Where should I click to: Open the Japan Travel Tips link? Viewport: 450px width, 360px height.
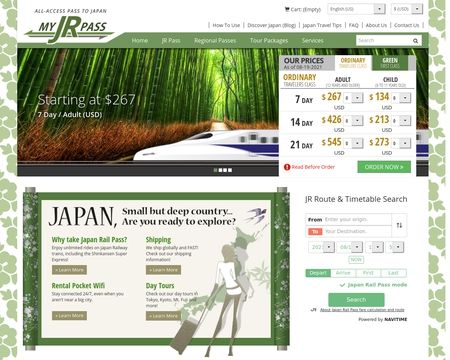pos(322,25)
